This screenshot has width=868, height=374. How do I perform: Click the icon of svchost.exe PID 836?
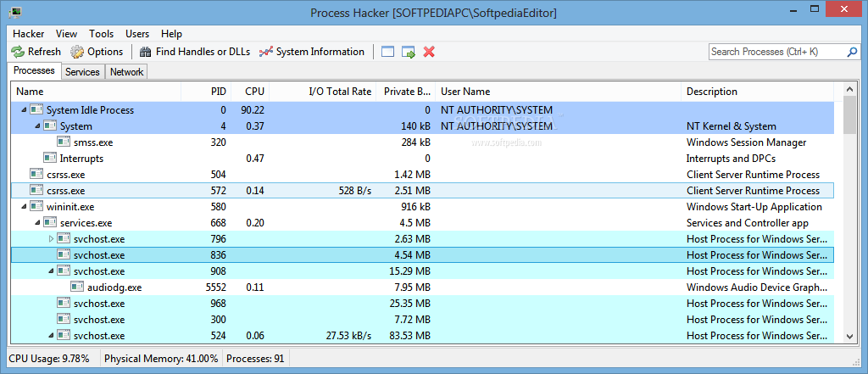pyautogui.click(x=64, y=254)
